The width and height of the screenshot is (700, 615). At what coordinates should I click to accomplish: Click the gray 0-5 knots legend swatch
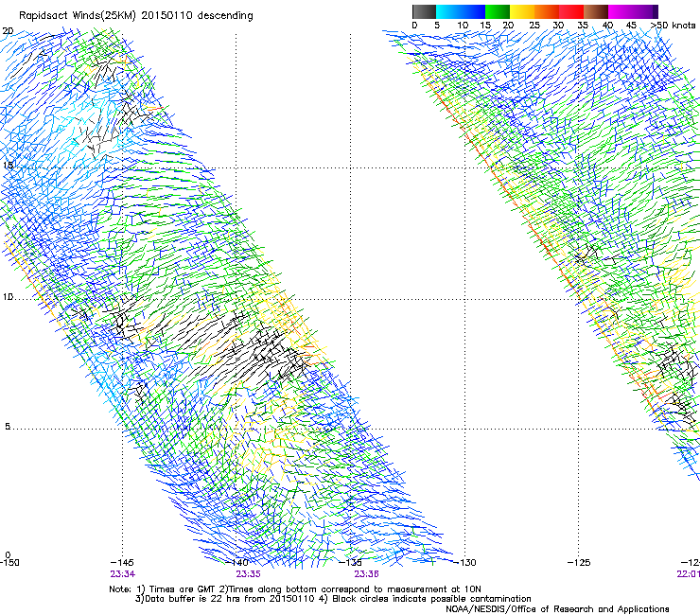[x=424, y=11]
